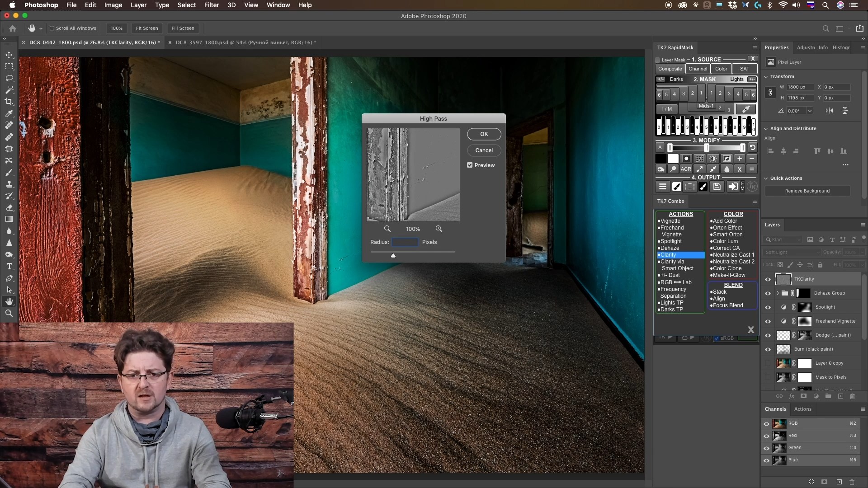Click the Photoshop search magnifier icon

pos(826,28)
